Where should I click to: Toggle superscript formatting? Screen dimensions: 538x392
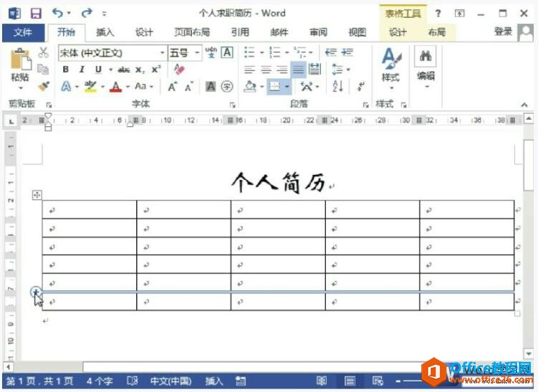(156, 70)
